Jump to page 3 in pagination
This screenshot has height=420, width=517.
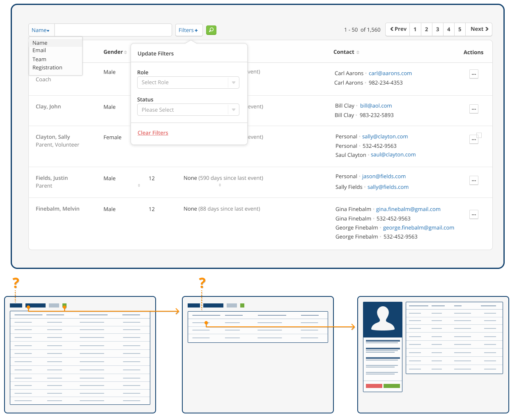[x=437, y=30]
